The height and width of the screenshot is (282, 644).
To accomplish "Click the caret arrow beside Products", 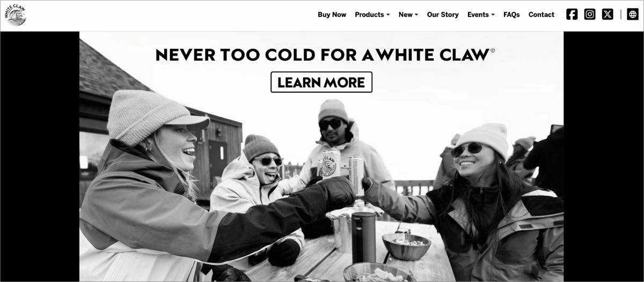I will (x=388, y=15).
